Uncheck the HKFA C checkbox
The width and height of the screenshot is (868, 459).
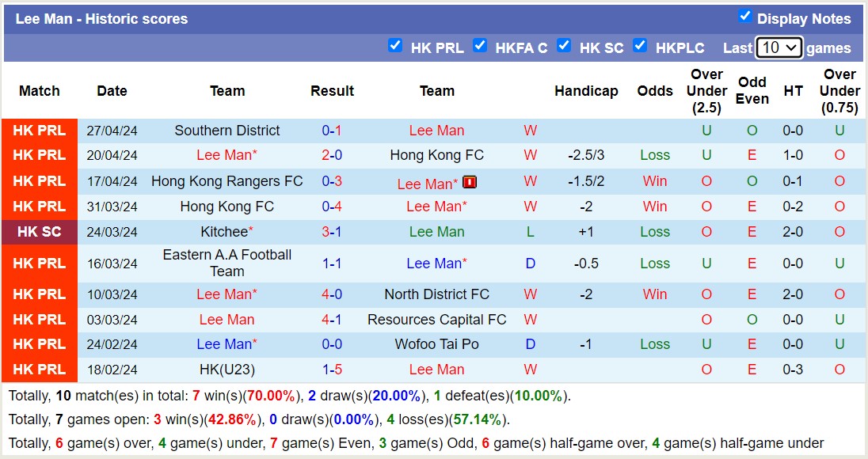[480, 46]
